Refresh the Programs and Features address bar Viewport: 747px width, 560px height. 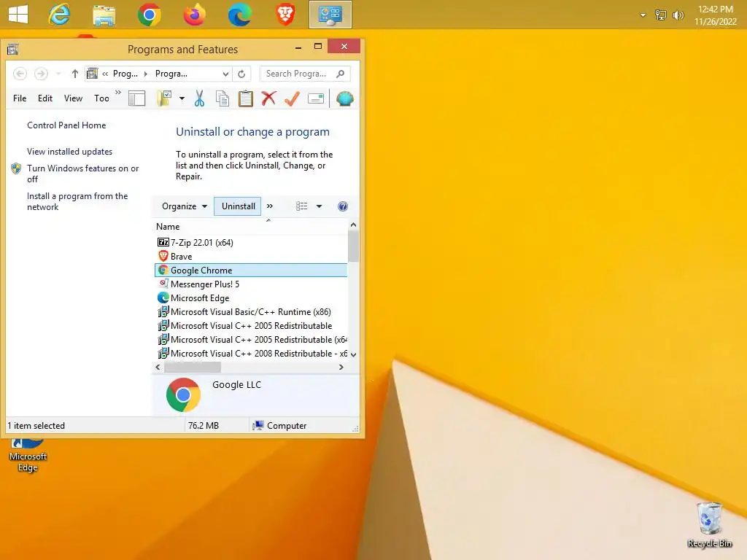click(x=241, y=74)
